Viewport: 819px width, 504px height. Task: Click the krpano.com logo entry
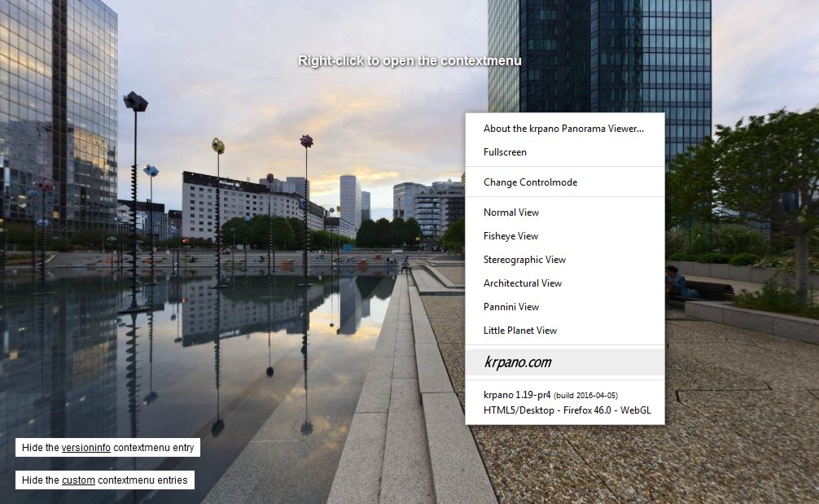(x=518, y=362)
